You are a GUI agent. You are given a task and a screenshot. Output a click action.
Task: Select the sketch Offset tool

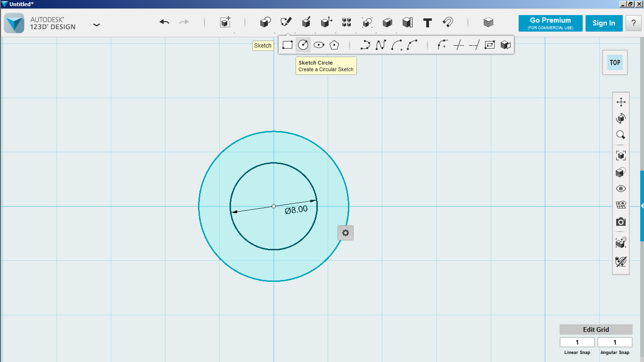489,45
